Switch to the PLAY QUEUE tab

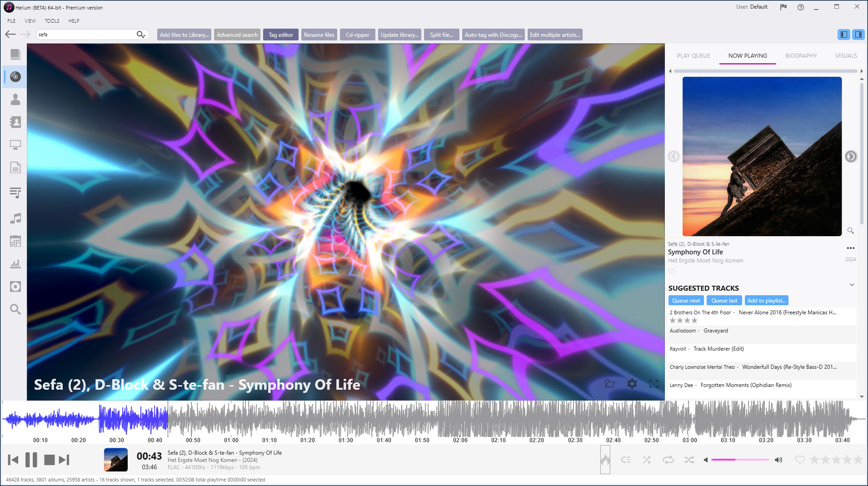[x=693, y=55]
